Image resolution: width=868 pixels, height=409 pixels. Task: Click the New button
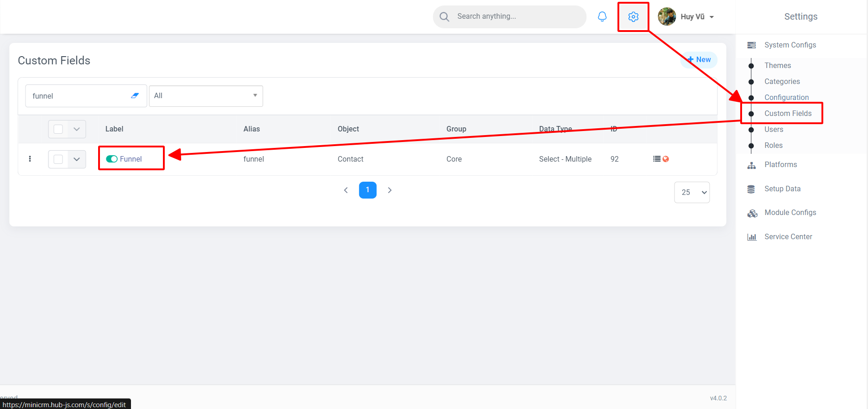(x=699, y=60)
